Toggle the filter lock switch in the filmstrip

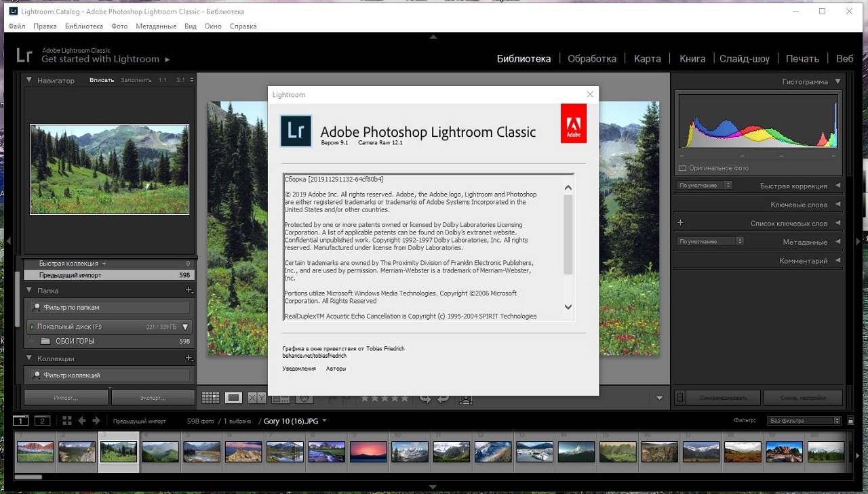[851, 421]
